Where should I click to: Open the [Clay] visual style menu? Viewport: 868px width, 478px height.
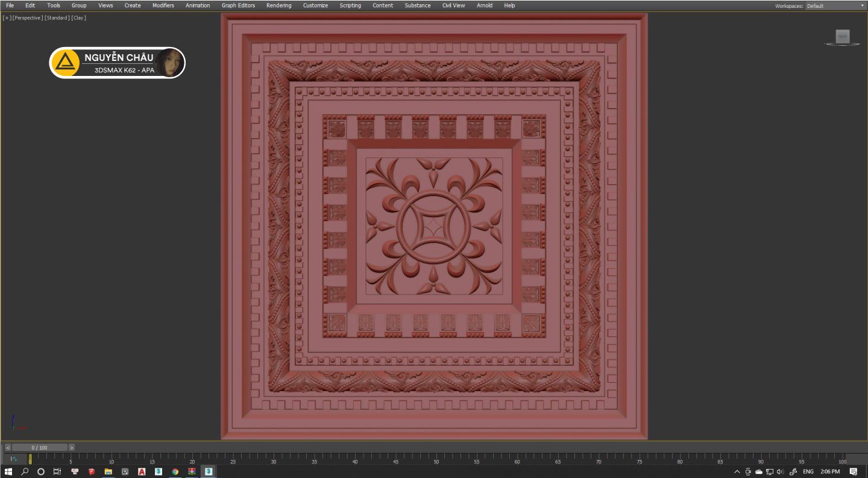(x=78, y=18)
